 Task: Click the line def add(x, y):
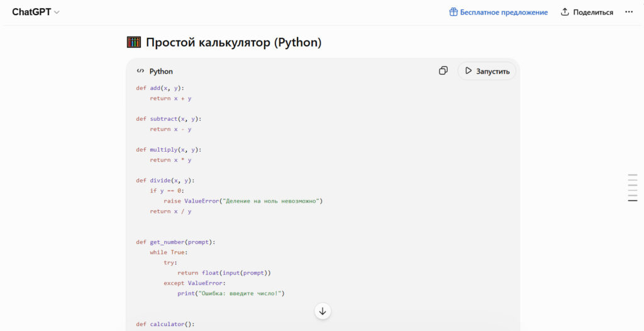pyautogui.click(x=160, y=88)
